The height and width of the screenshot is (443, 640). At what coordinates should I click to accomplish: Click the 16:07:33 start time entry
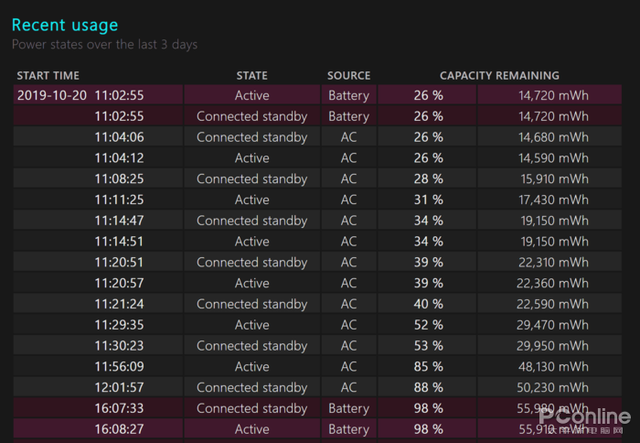[x=119, y=408]
